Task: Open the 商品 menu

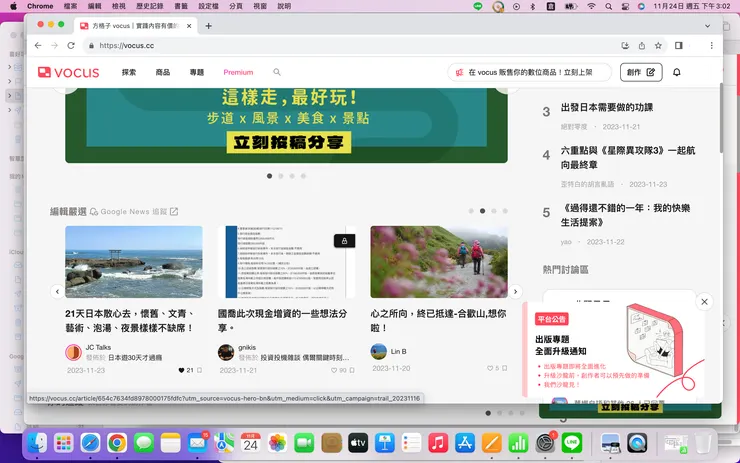Action: [163, 72]
